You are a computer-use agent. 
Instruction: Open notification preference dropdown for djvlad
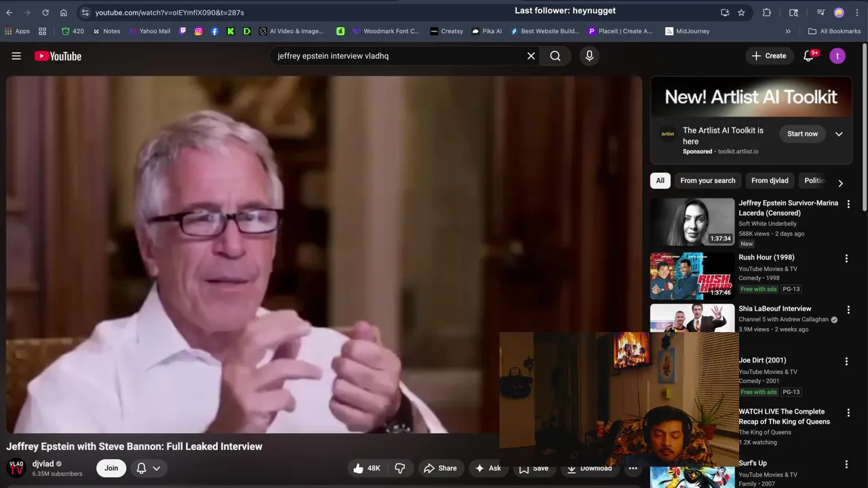149,468
